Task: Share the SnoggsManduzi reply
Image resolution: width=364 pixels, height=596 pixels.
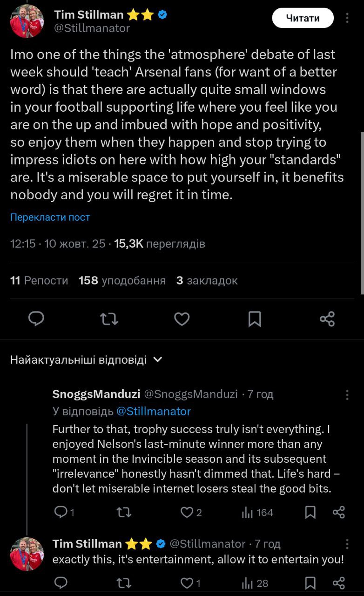Action: pyautogui.click(x=339, y=512)
